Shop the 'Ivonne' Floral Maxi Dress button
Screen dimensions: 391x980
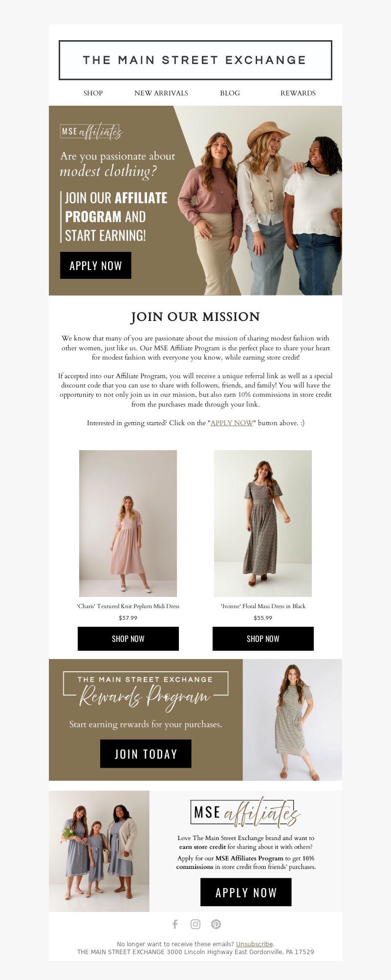coord(263,638)
